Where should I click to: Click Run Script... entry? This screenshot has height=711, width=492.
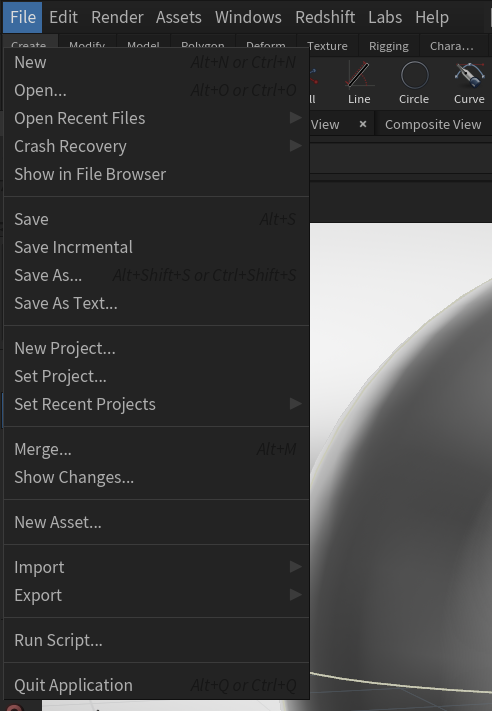point(156,640)
